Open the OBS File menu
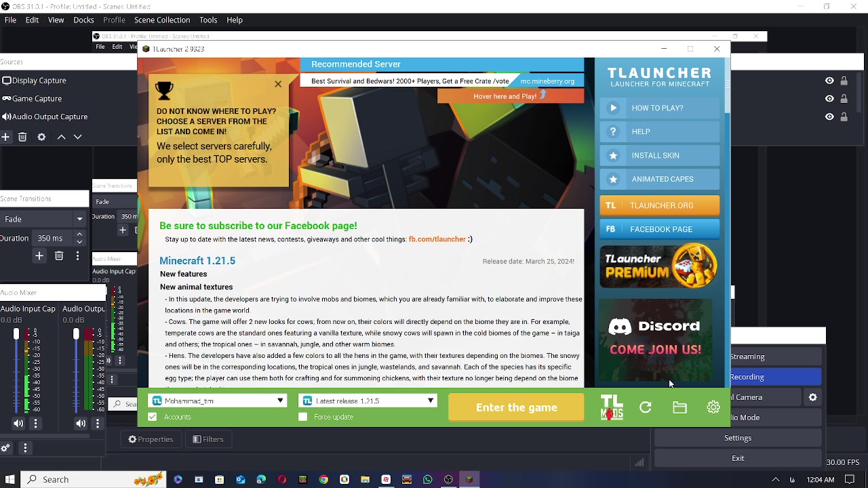 pyautogui.click(x=10, y=20)
